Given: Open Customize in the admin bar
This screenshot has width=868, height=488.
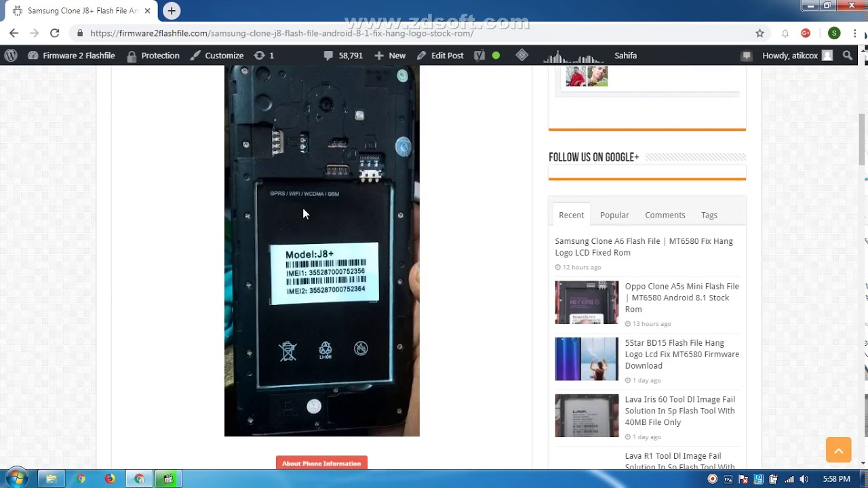Looking at the screenshot, I should (216, 56).
